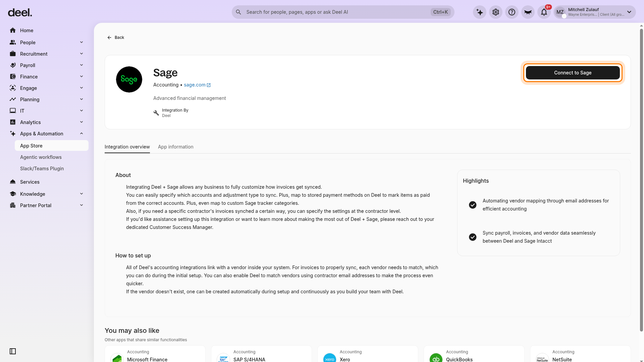Click the MZ profile avatar
This screenshot has height=362, width=644.
pyautogui.click(x=560, y=12)
